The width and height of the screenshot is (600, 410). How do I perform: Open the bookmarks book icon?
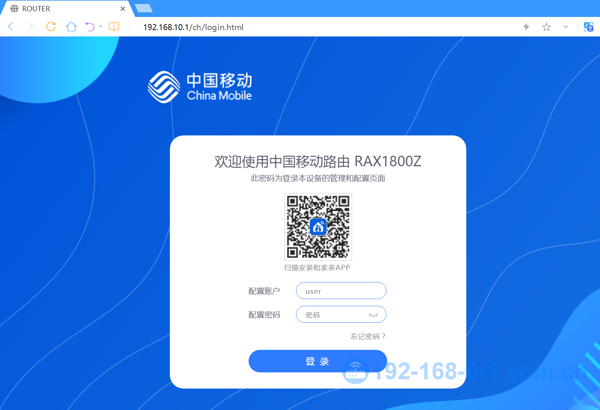click(114, 26)
